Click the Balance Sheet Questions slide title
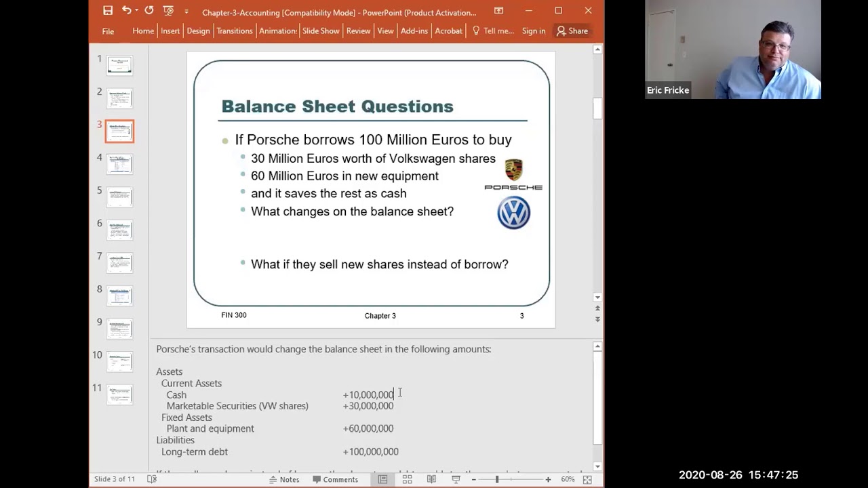868x488 pixels. coord(337,106)
